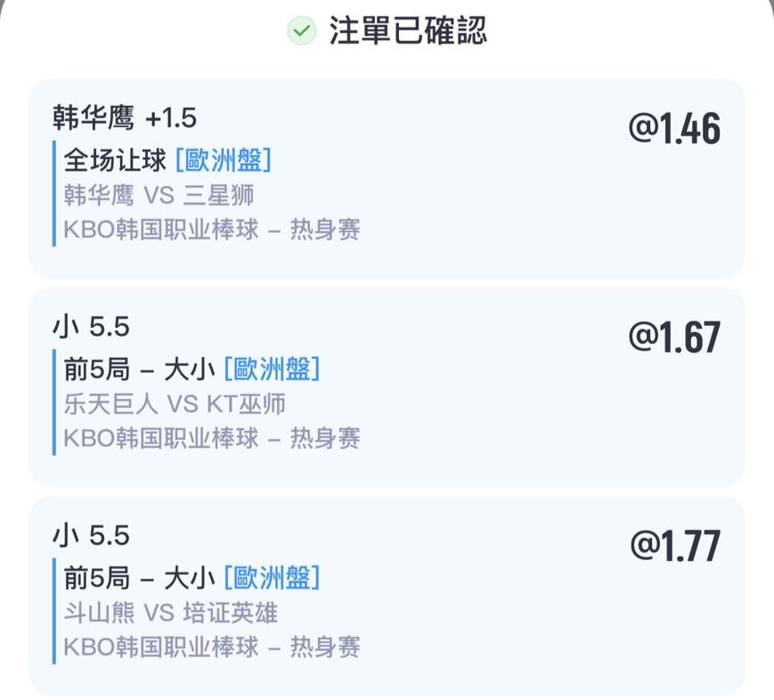Screen dimensions: 774x700
Task: Open 歐洲盤 link beside 全场让球
Action: [224, 160]
